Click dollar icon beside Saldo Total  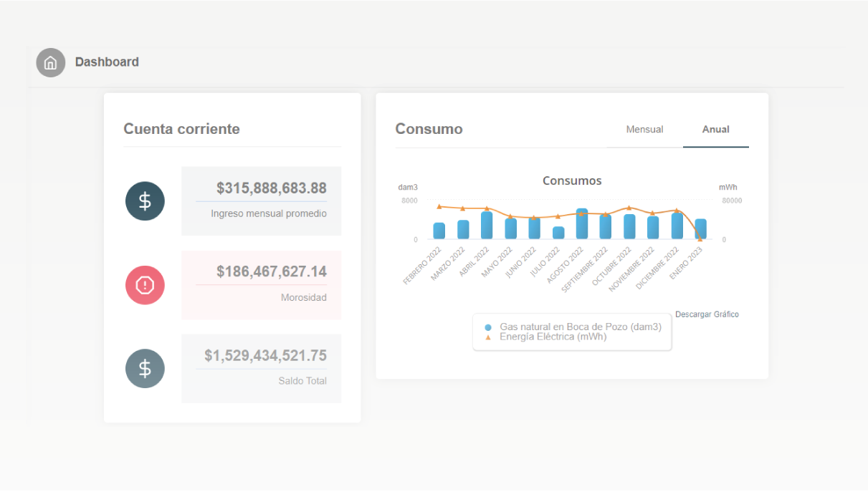(x=145, y=368)
